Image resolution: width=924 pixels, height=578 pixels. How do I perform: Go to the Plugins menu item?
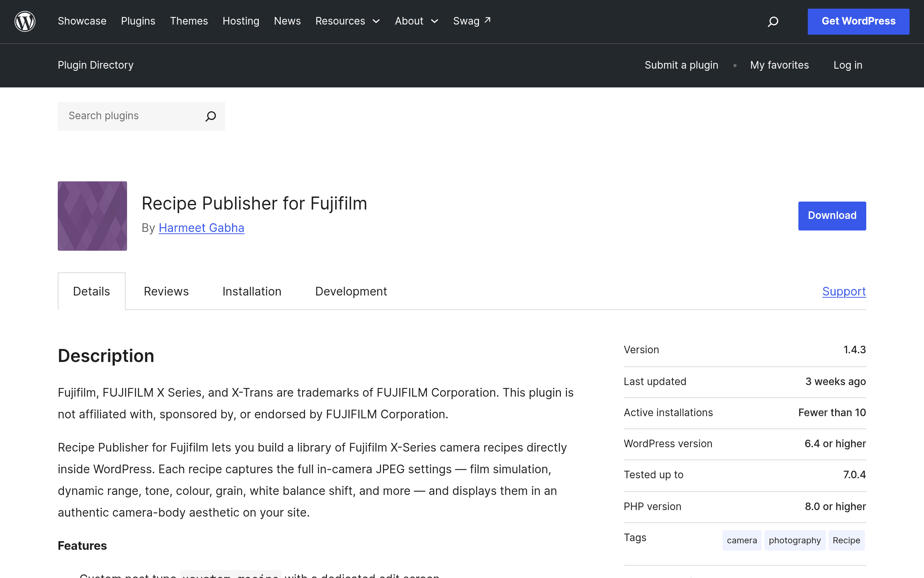click(x=138, y=21)
